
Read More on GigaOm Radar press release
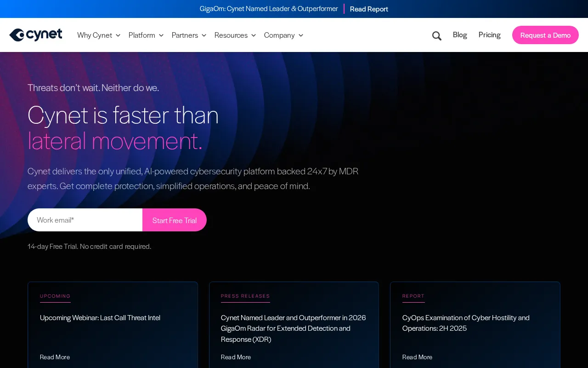click(236, 357)
